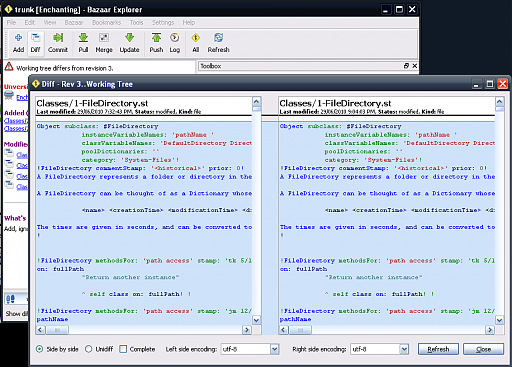The height and width of the screenshot is (367, 512).
Task: Click right arrow of left pane horizontal scrollbar
Action: 247,330
